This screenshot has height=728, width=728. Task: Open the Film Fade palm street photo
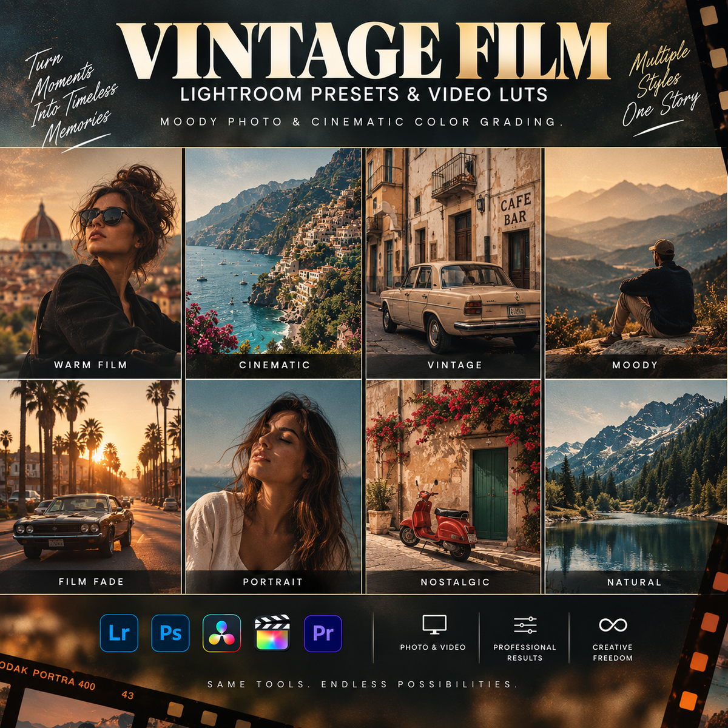[x=90, y=487]
